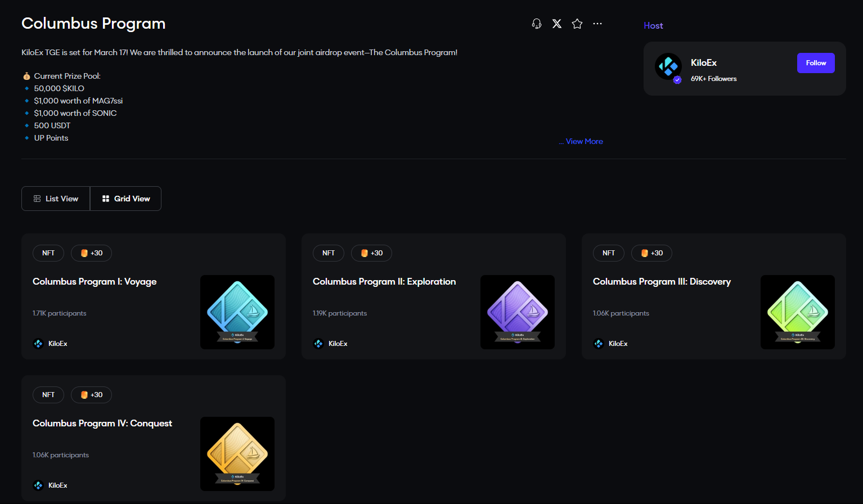Open Columbus Program I: Voyage quest

tap(95, 282)
